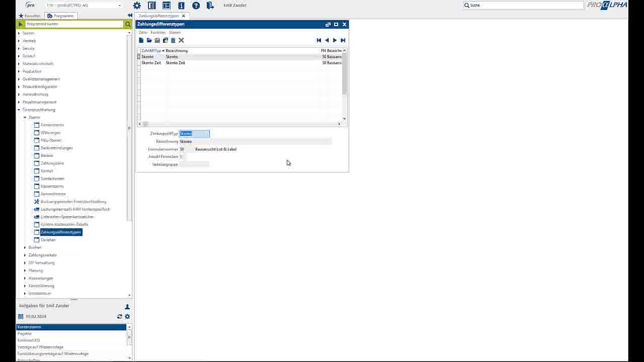Image resolution: width=644 pixels, height=362 pixels.
Task: Click the copy record icon in window toolbar
Action: (166, 40)
